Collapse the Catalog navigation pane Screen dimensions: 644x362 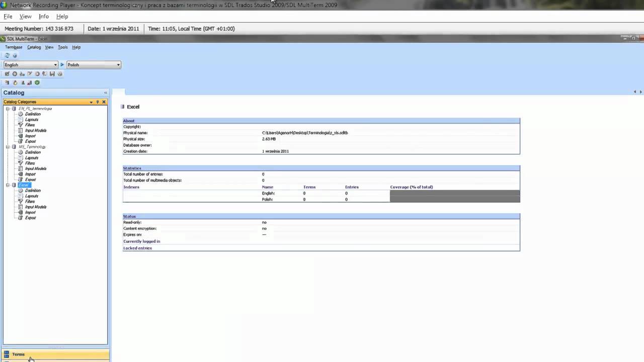[106, 93]
